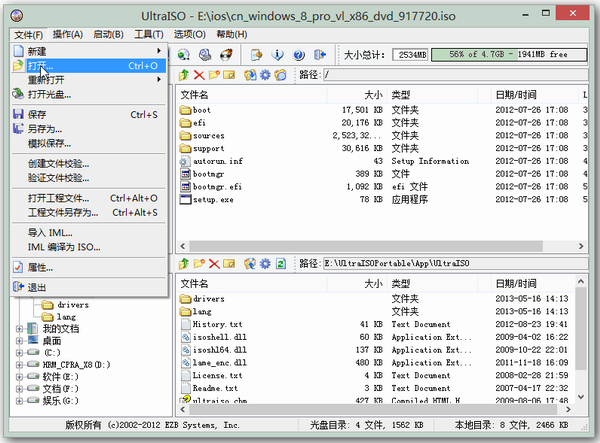Go up one folder in the local pane
This screenshot has width=600, height=443.
tap(184, 264)
